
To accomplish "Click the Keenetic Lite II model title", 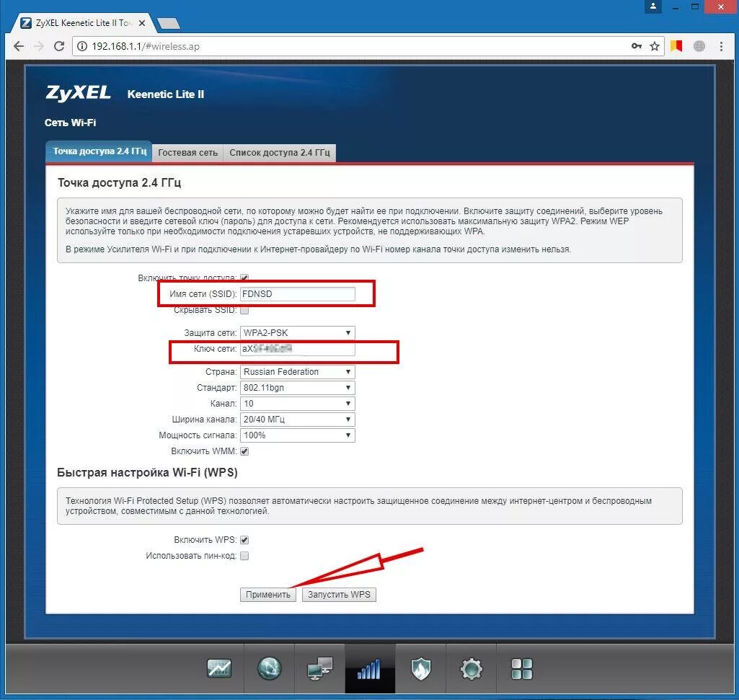I will [165, 94].
